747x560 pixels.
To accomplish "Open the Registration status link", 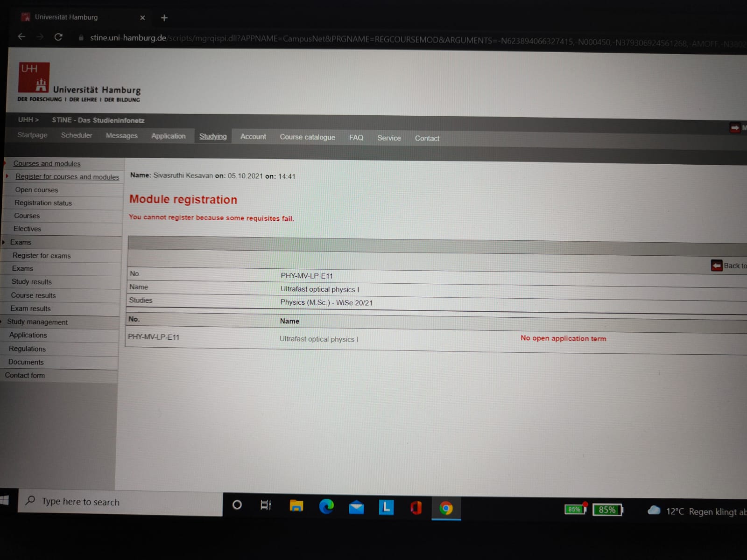I will 43,203.
